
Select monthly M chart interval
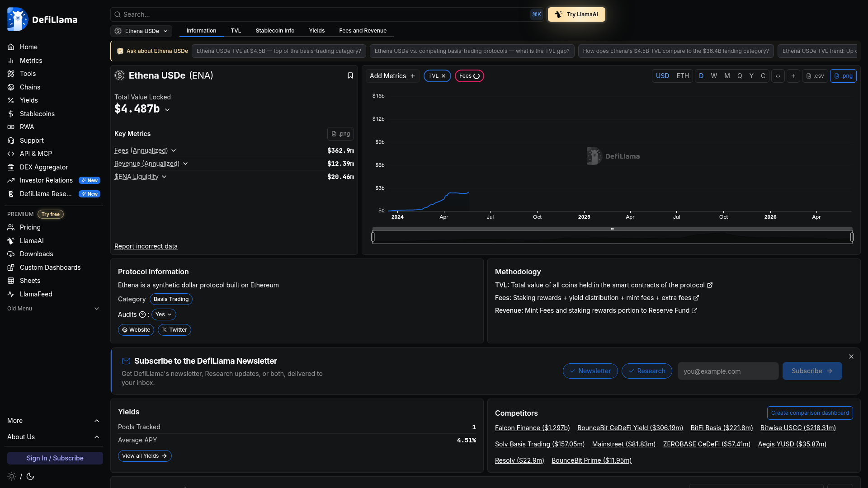[x=727, y=76]
